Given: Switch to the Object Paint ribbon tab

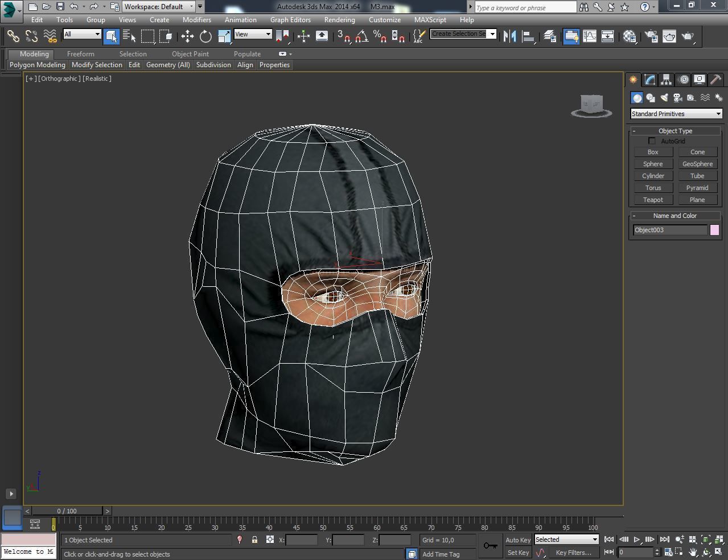Looking at the screenshot, I should pos(190,54).
